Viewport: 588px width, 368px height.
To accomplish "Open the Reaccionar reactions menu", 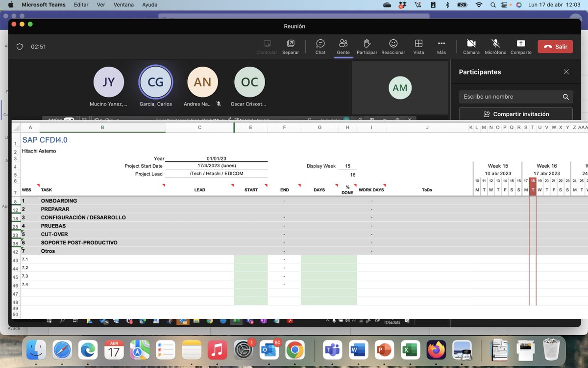I will (393, 47).
